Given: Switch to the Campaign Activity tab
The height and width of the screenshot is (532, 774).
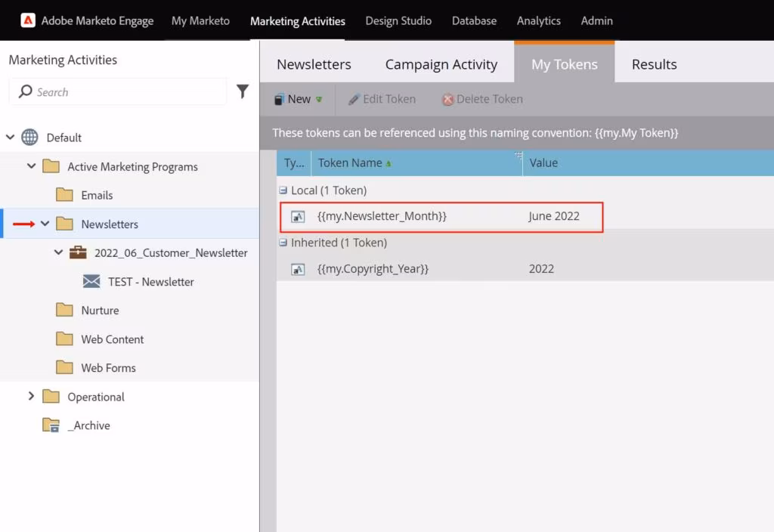Looking at the screenshot, I should 441,64.
